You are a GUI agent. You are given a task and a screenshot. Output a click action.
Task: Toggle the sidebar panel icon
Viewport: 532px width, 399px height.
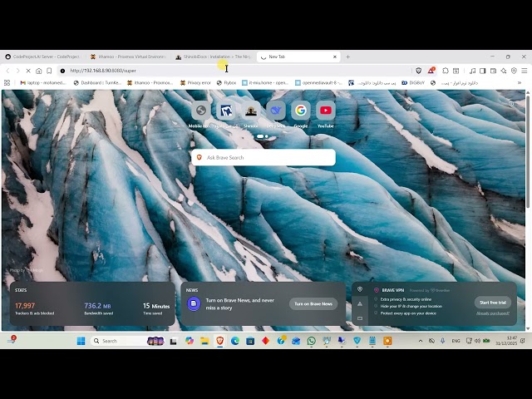click(482, 71)
